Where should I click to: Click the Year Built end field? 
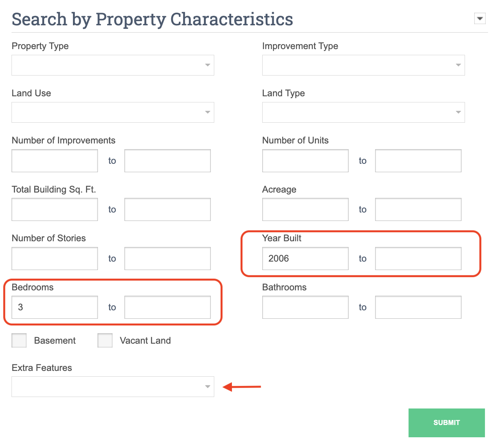click(418, 259)
